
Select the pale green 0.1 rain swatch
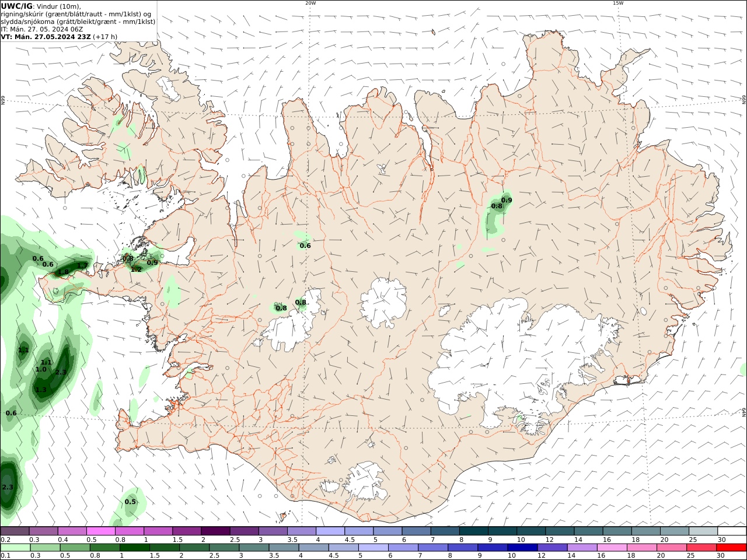15,548
